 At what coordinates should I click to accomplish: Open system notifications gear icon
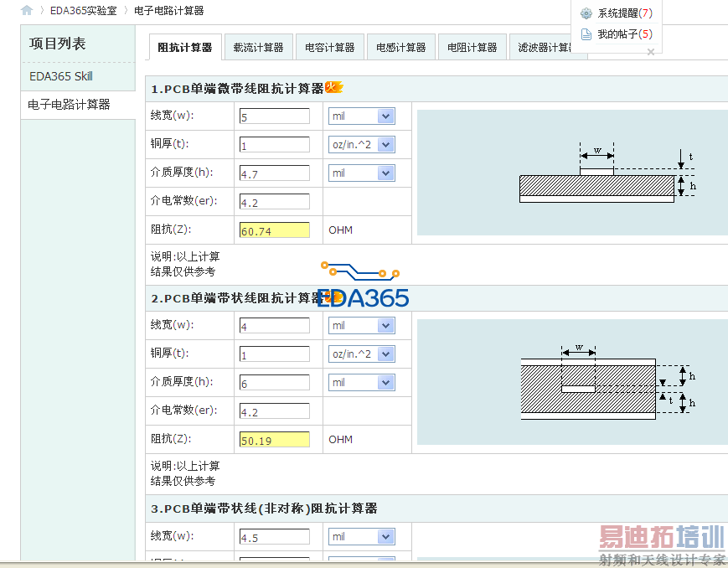[x=586, y=13]
